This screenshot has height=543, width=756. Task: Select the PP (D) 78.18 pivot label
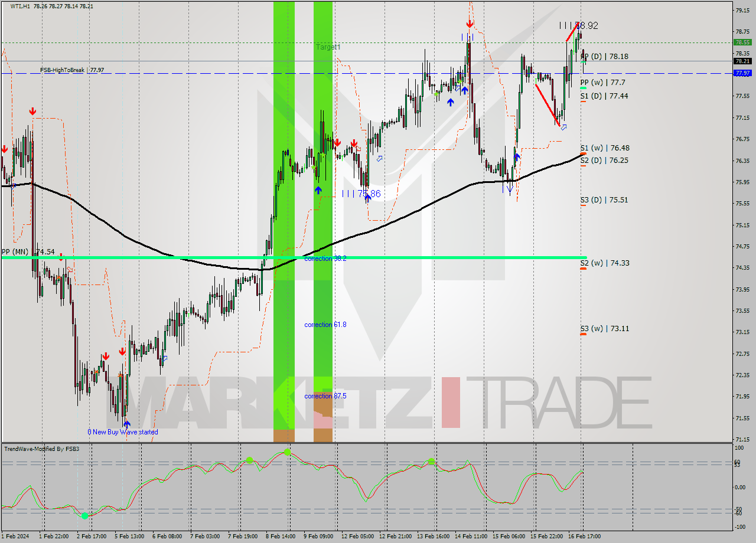[605, 57]
